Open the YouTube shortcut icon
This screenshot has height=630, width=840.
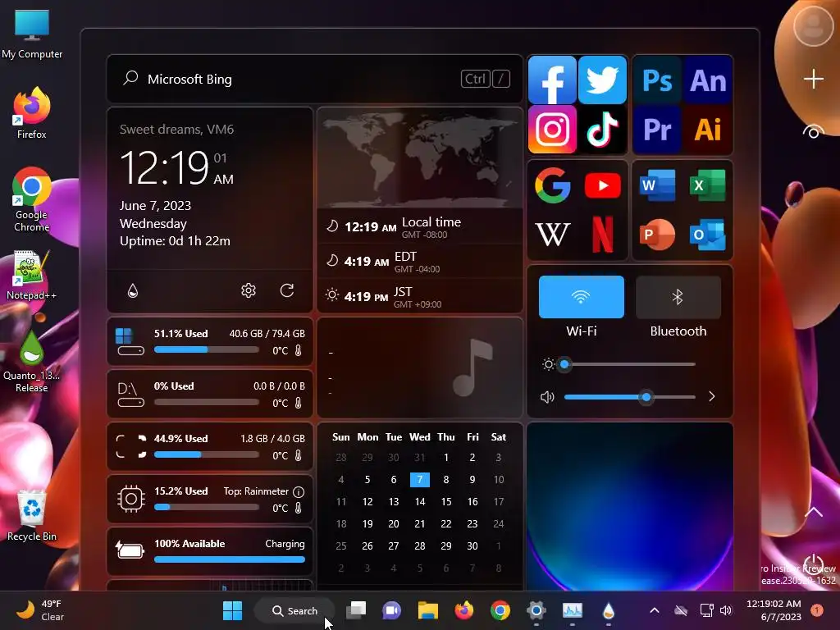(x=603, y=185)
